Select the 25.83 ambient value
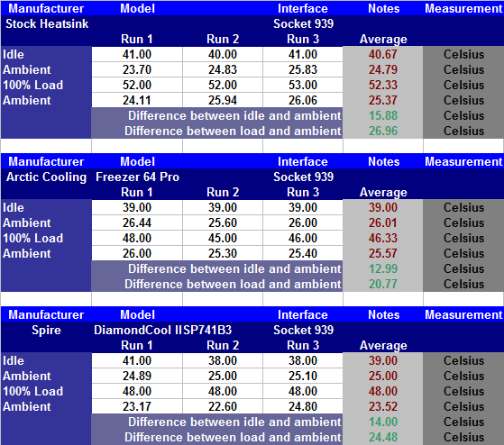Viewport: 504px width, 445px height. click(x=303, y=69)
